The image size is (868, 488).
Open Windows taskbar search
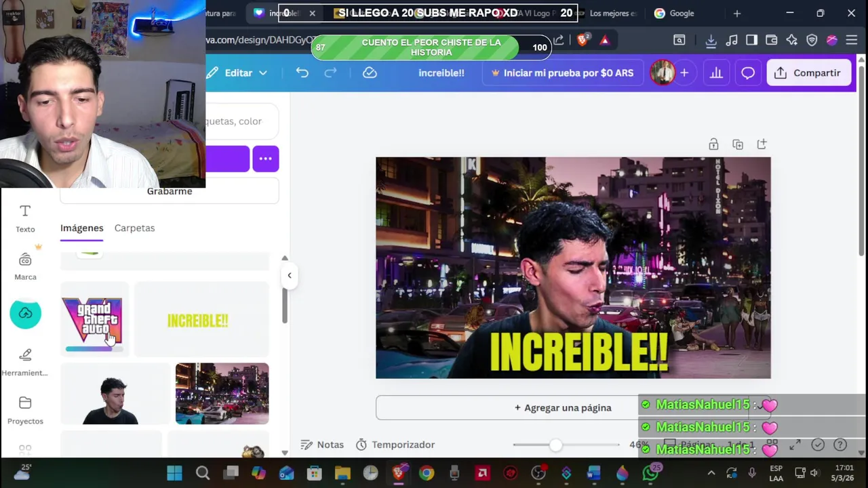(x=203, y=473)
